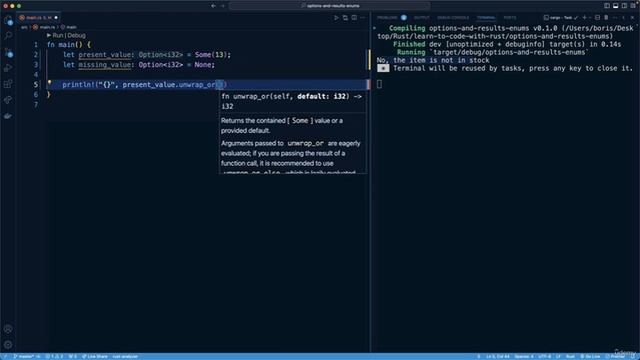Image resolution: width=640 pixels, height=360 pixels.
Task: Select the Terminal tab
Action: click(x=486, y=18)
